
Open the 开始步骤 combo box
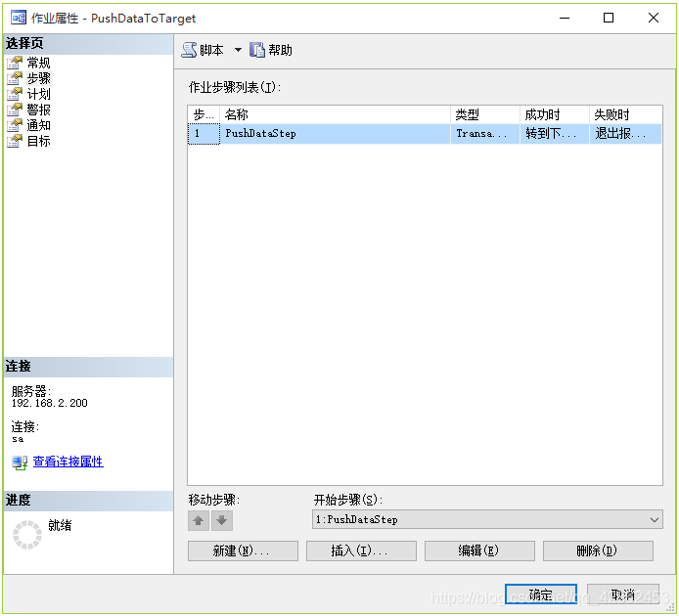pos(487,519)
